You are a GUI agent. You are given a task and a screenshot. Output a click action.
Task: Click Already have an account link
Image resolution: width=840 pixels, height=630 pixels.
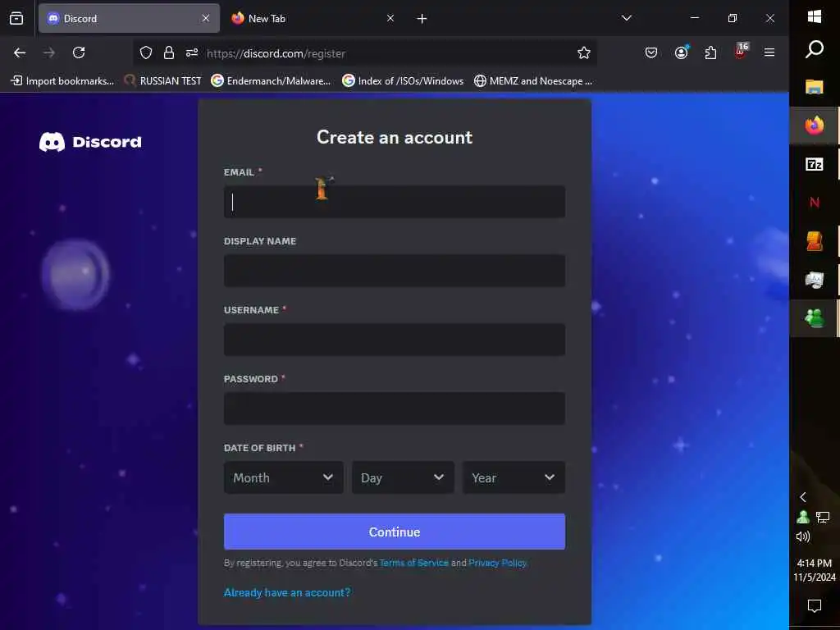tap(287, 592)
